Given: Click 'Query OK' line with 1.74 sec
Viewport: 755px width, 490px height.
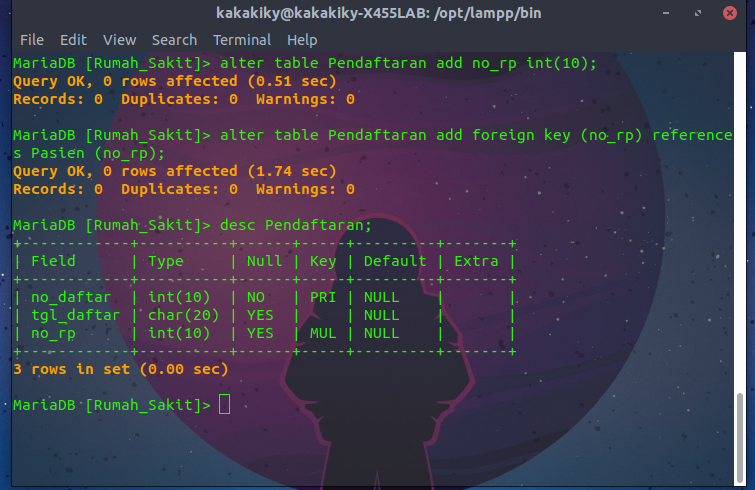Looking at the screenshot, I should coord(174,171).
